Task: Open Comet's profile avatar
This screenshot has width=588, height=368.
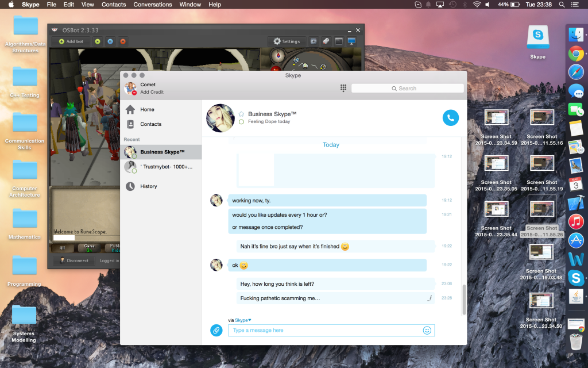Action: 130,88
